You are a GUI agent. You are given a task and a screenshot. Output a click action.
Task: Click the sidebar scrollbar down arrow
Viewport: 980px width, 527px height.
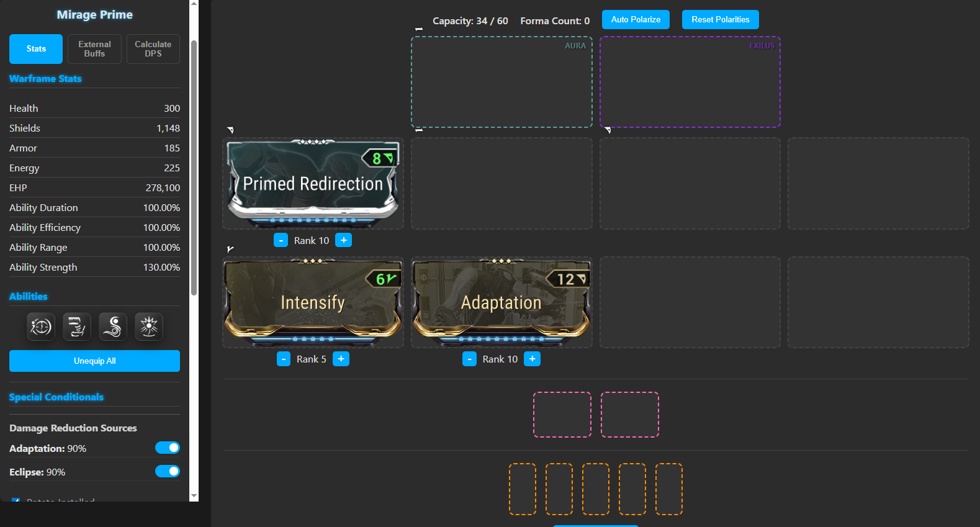[x=194, y=497]
